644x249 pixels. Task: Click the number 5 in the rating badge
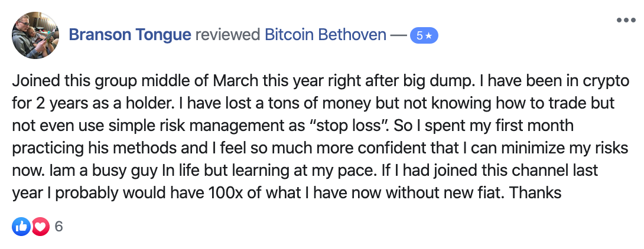tap(419, 35)
